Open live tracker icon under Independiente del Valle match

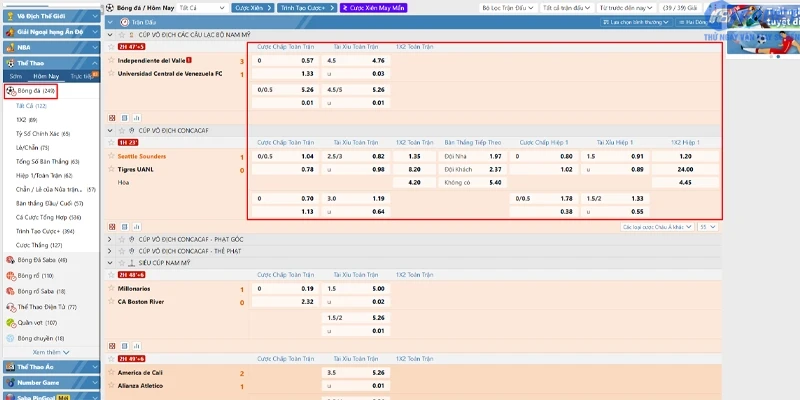tap(112, 117)
